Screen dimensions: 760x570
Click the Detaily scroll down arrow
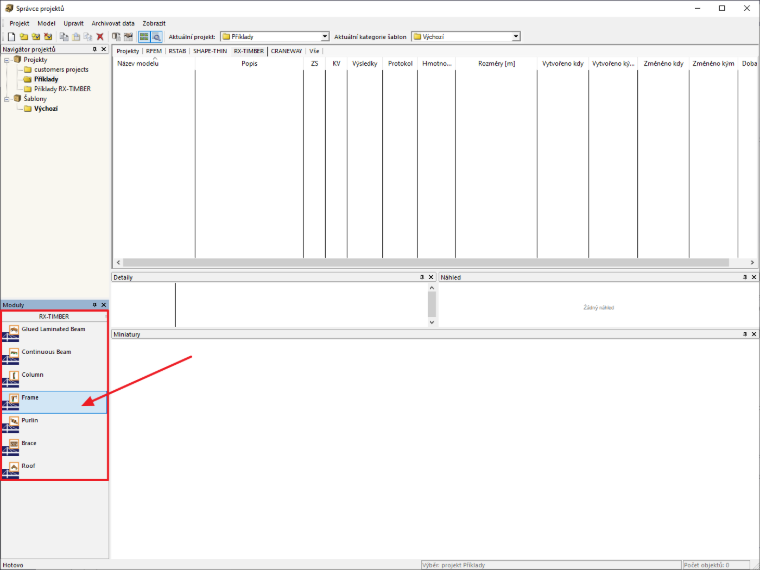432,322
